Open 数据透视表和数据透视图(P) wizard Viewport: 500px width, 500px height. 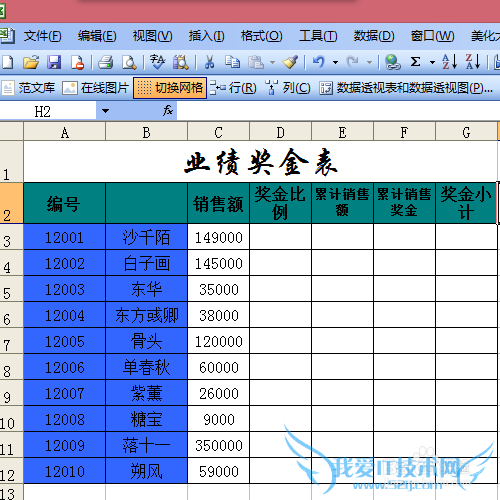click(x=406, y=88)
